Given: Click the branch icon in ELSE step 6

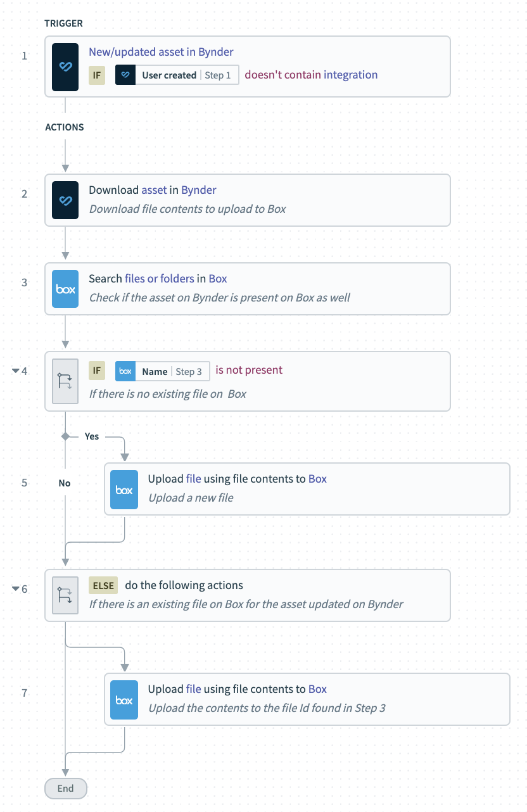Looking at the screenshot, I should pyautogui.click(x=65, y=595).
